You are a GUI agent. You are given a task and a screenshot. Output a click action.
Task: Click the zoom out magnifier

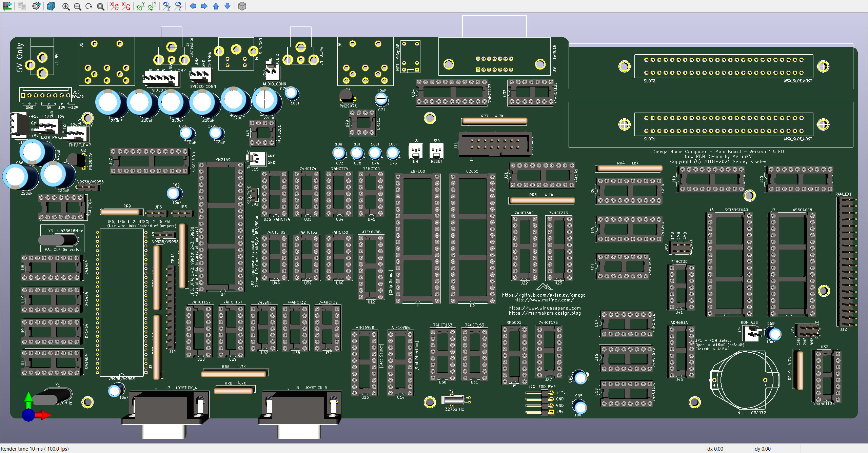77,6
